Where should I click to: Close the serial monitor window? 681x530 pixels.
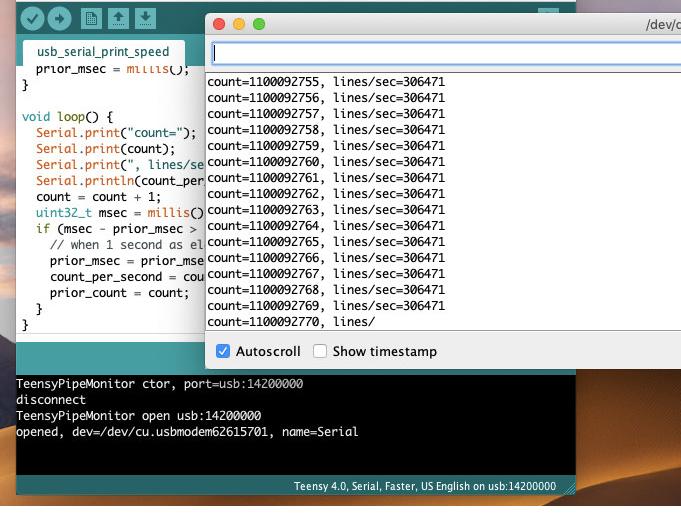coord(220,24)
